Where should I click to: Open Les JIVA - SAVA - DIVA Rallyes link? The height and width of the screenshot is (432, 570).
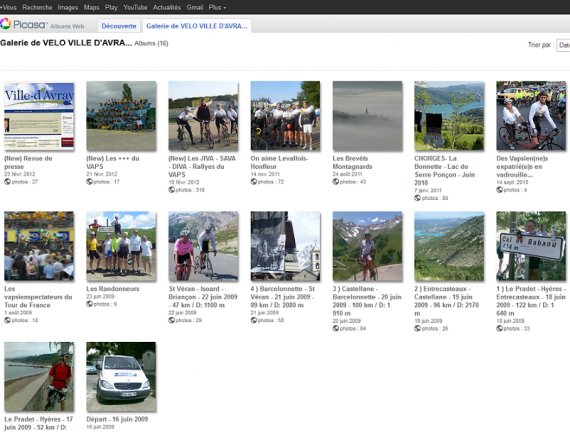point(202,167)
